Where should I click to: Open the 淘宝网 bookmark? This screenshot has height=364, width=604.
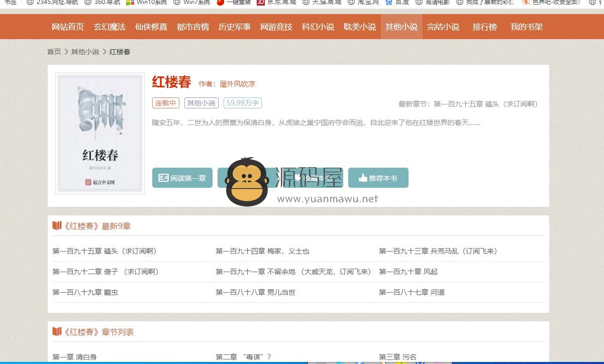click(363, 3)
